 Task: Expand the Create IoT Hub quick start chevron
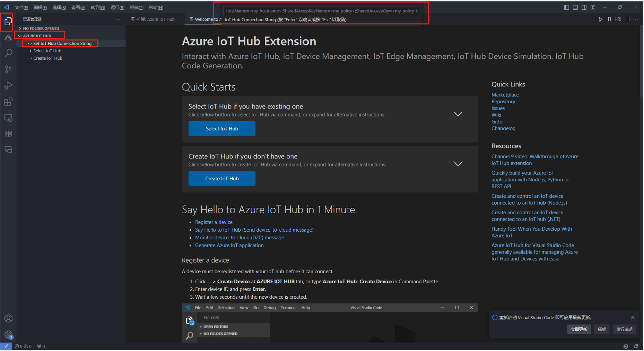pyautogui.click(x=458, y=164)
